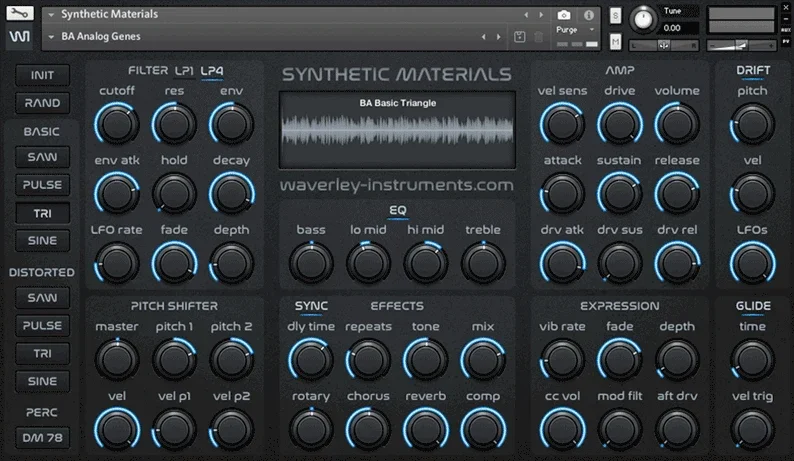Switch filter type to LP4
Image resolution: width=794 pixels, height=461 pixels.
click(212, 71)
